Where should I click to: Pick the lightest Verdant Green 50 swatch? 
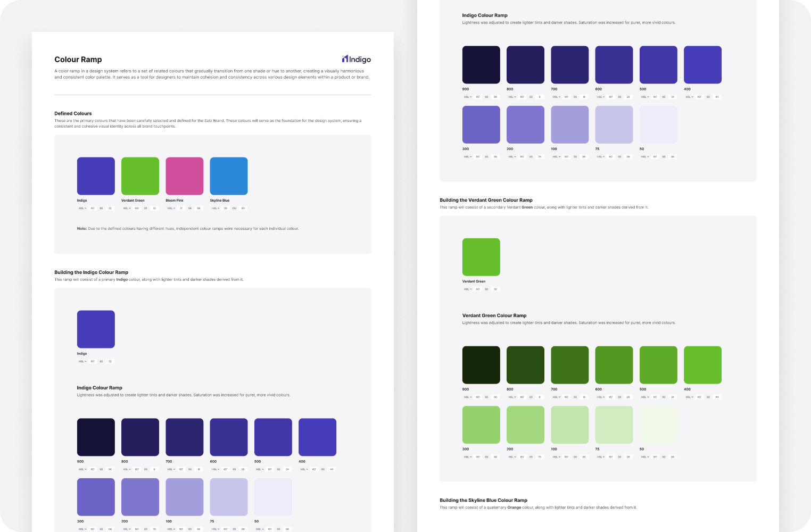[x=658, y=425]
